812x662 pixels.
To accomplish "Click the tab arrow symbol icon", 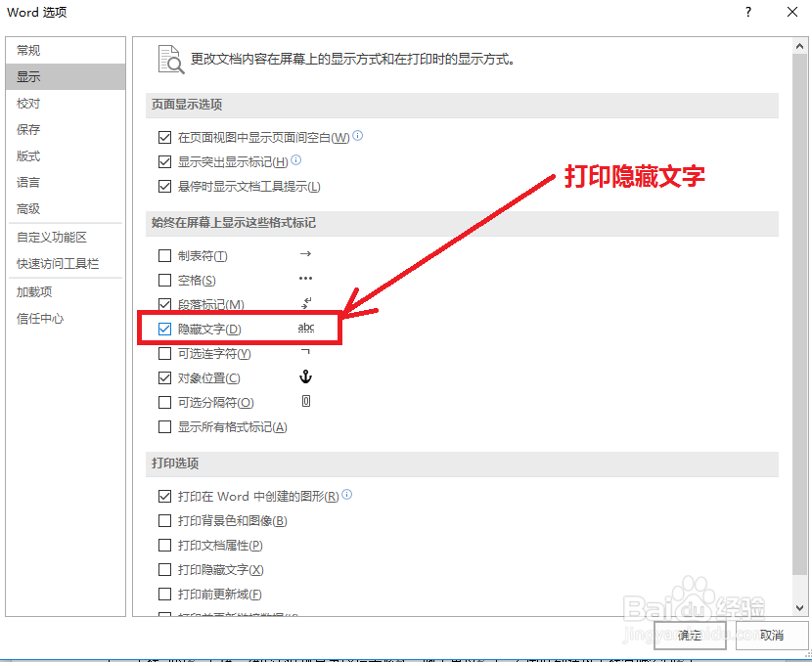I will 305,253.
